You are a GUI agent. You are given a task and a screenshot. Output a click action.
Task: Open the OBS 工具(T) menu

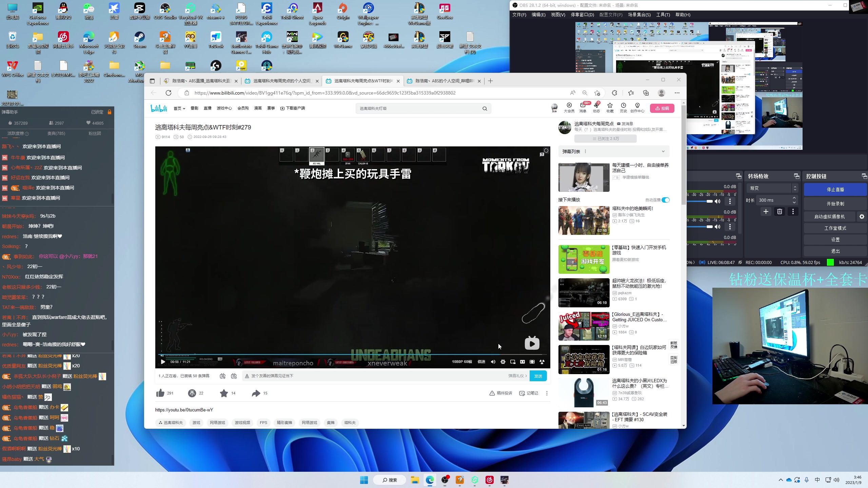(663, 15)
